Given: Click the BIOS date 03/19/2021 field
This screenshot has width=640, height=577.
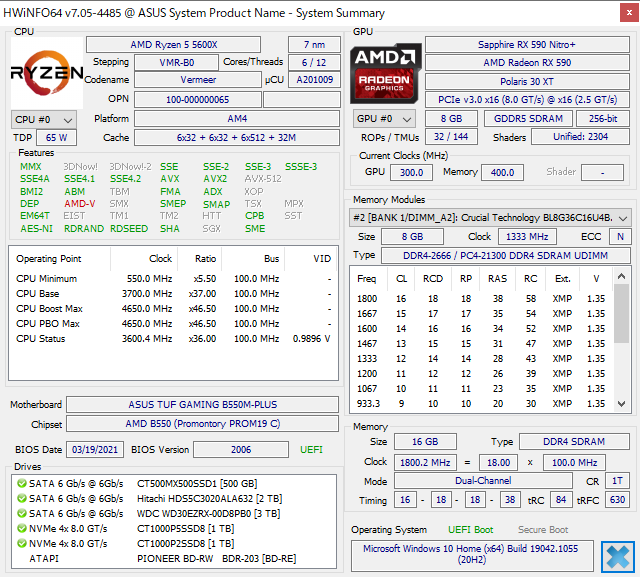Looking at the screenshot, I should tap(95, 450).
